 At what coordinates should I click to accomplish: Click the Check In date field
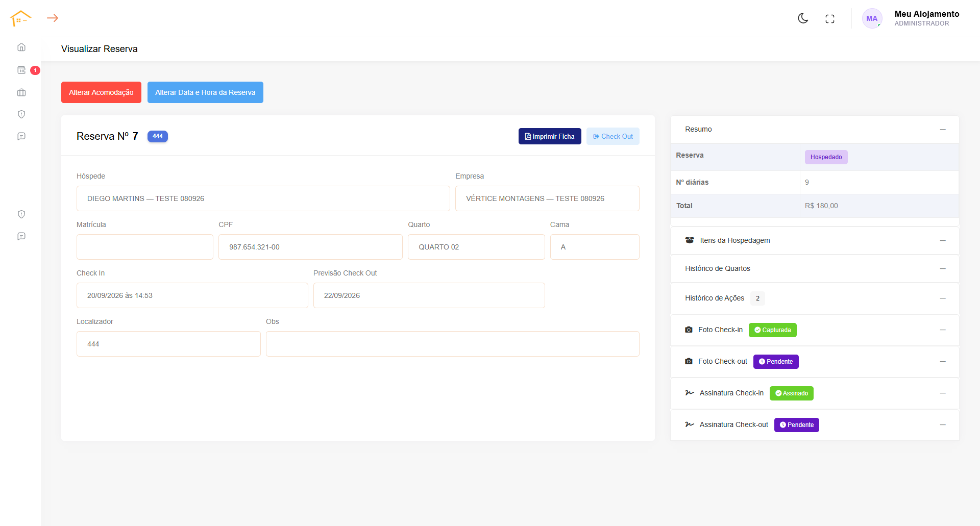(x=192, y=295)
